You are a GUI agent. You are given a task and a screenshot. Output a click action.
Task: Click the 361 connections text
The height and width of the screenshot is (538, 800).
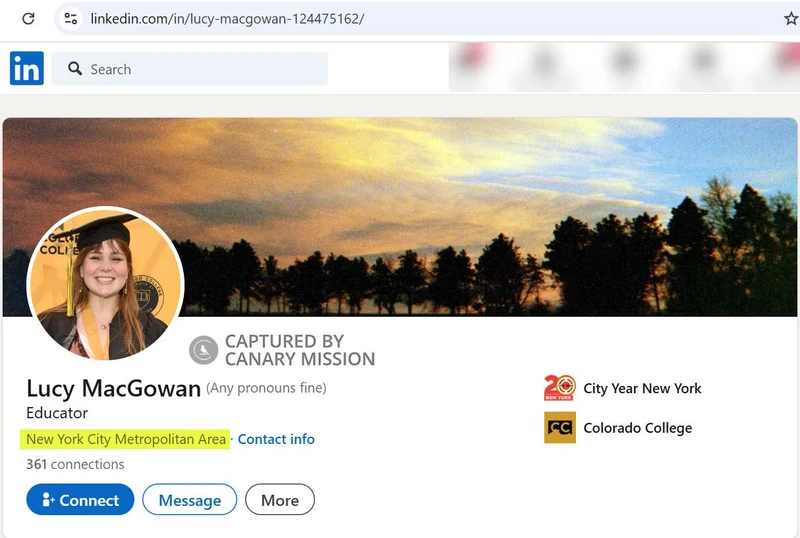pyautogui.click(x=75, y=464)
